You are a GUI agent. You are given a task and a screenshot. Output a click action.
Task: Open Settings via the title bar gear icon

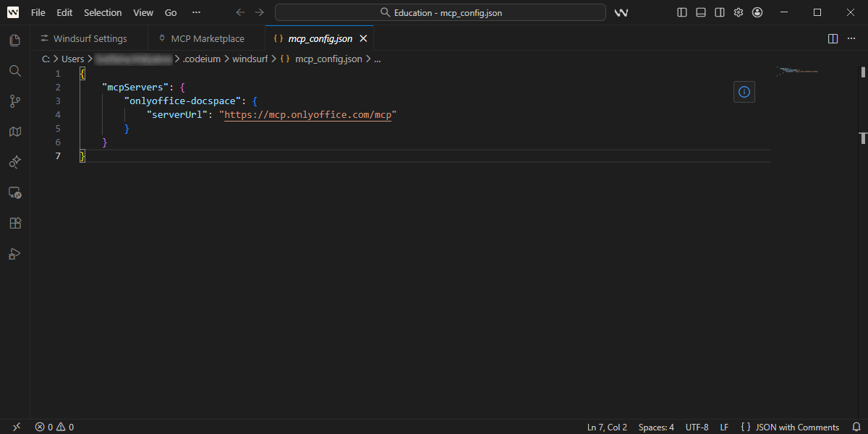point(738,12)
